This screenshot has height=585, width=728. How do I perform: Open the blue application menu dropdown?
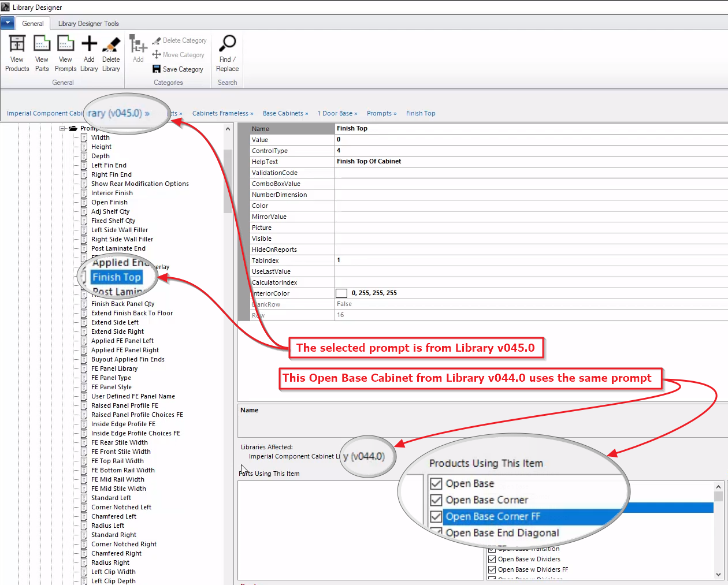point(8,23)
